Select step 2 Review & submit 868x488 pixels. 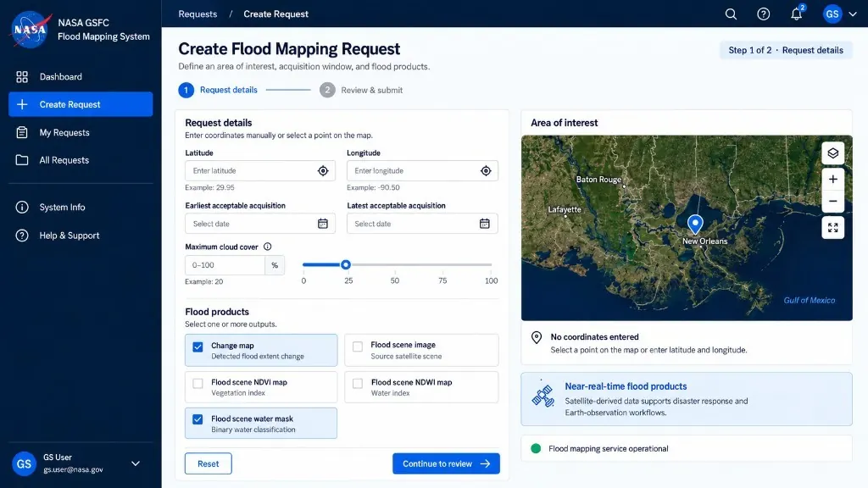pyautogui.click(x=361, y=90)
